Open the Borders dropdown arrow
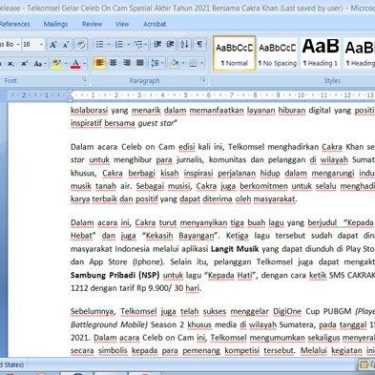The image size is (375, 375). pyautogui.click(x=202, y=63)
